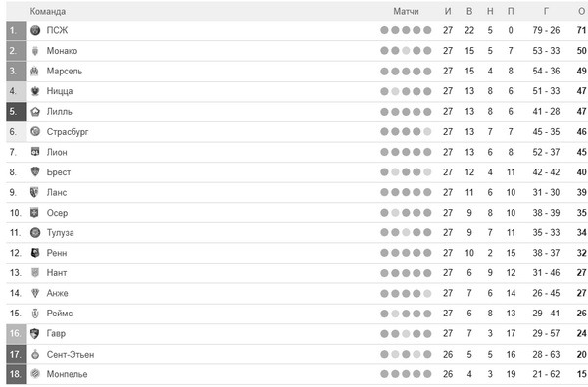The height and width of the screenshot is (387, 588).
Task: Click the Команда column header
Action: 48,11
